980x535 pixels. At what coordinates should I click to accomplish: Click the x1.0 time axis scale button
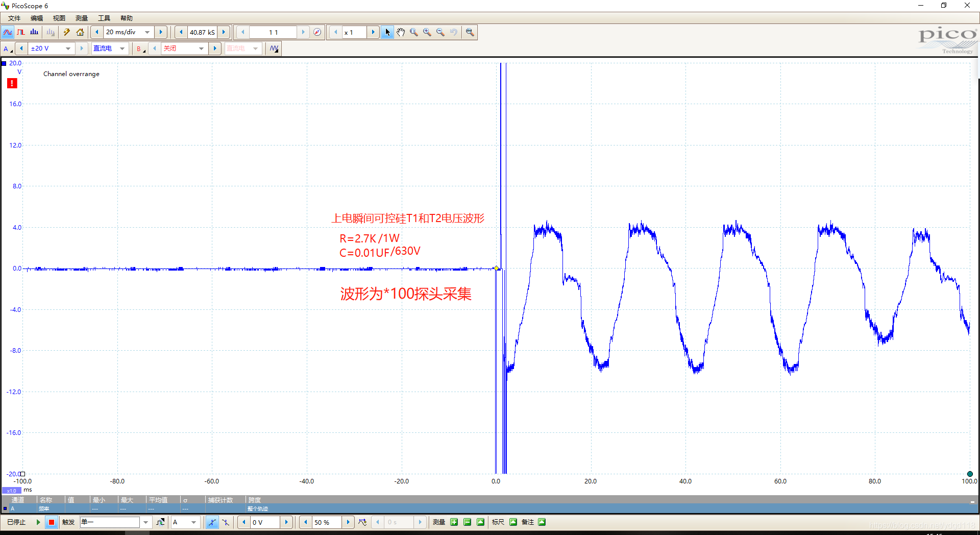point(11,491)
